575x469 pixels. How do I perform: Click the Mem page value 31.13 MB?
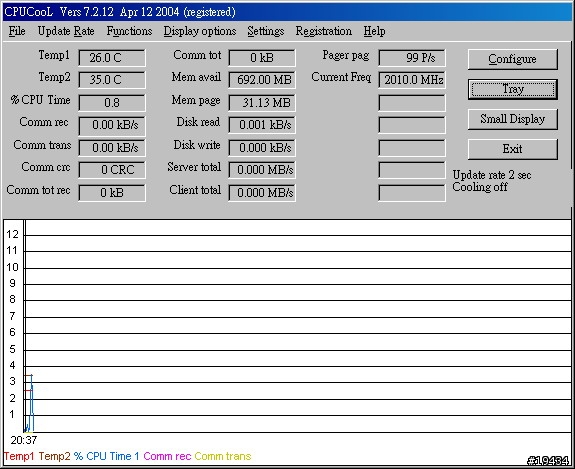tap(262, 103)
